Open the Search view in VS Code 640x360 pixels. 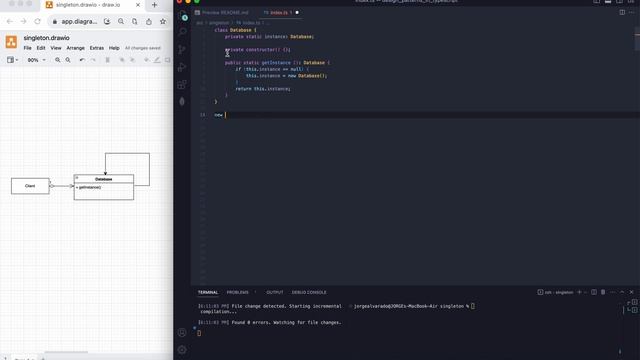182,32
